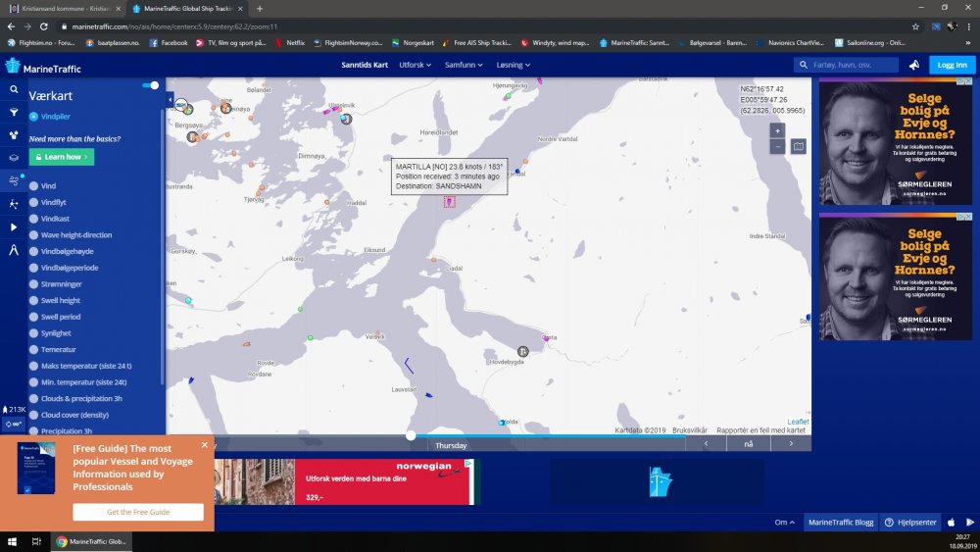This screenshot has width=980, height=552.
Task: Click the notifications megaphone icon
Action: (x=913, y=65)
